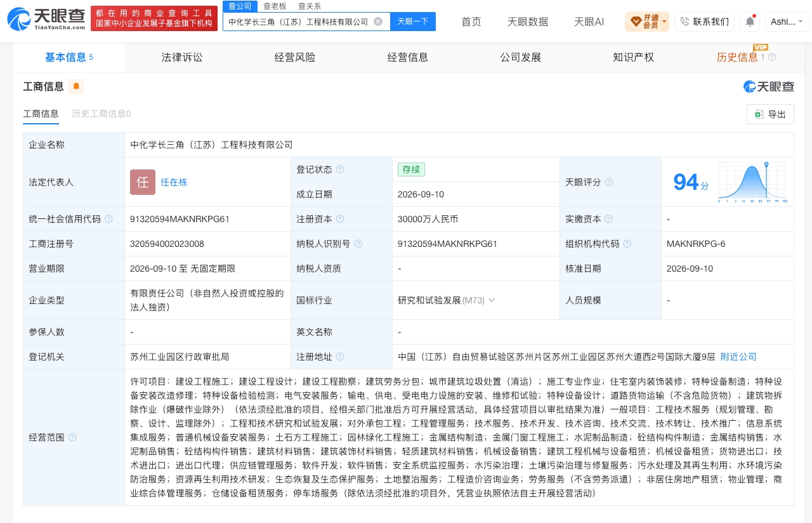This screenshot has width=812, height=523.
Task: Switch to the 经营风险 tab
Action: 295,57
